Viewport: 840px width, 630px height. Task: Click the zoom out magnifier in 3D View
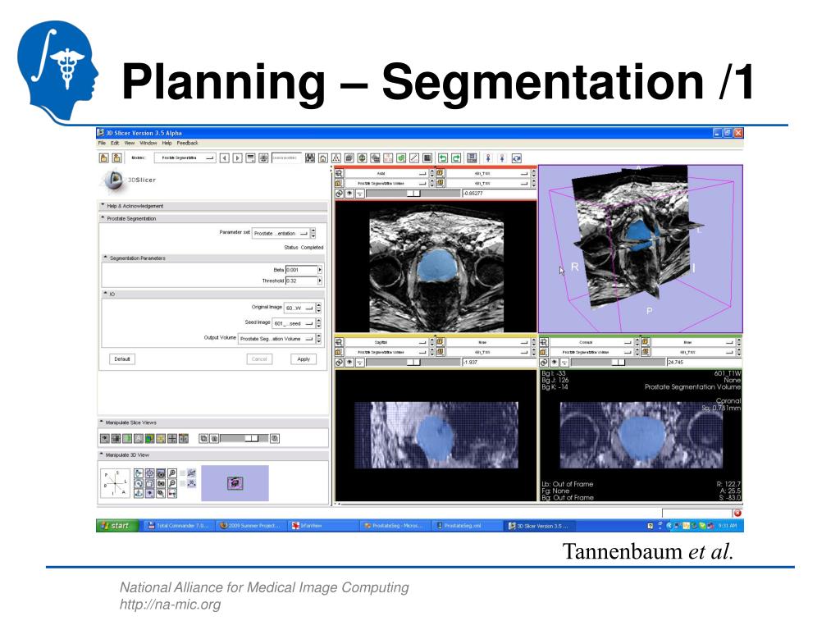tap(172, 484)
